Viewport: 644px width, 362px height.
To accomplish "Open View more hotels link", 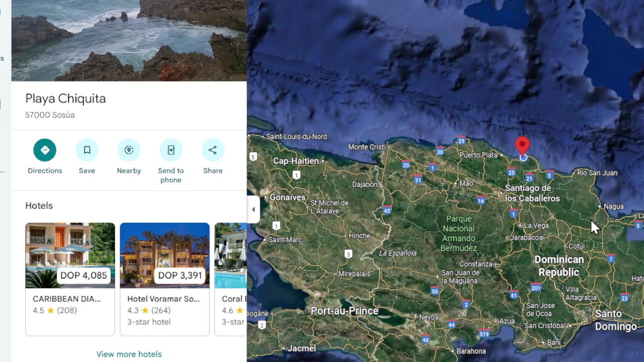I will click(129, 354).
